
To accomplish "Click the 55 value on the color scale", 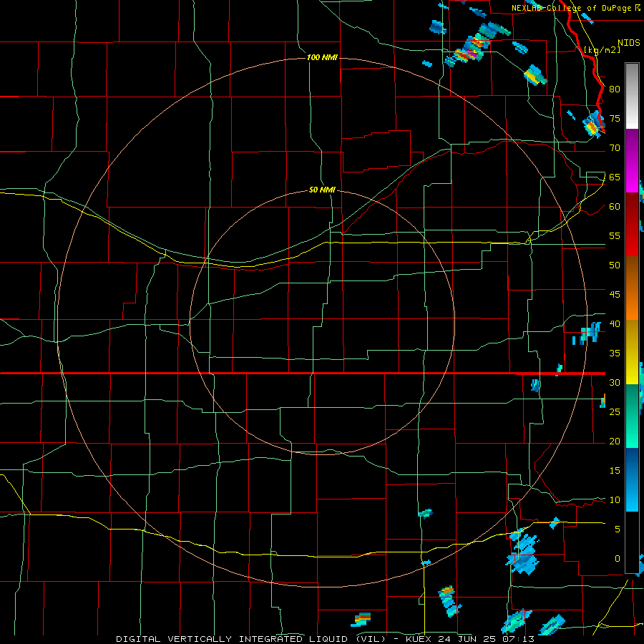I will tap(615, 235).
